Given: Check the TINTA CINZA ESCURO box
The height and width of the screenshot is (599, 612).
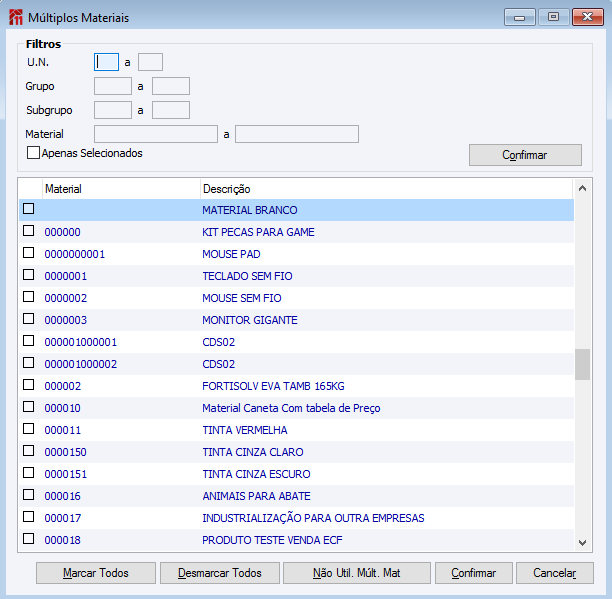Looking at the screenshot, I should [28, 473].
